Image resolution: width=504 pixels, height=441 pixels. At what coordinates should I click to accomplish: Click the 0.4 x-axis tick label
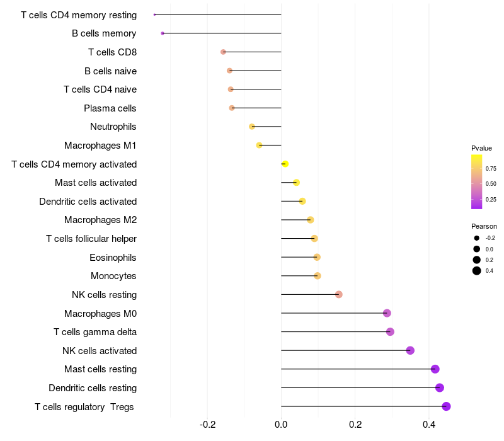[429, 425]
